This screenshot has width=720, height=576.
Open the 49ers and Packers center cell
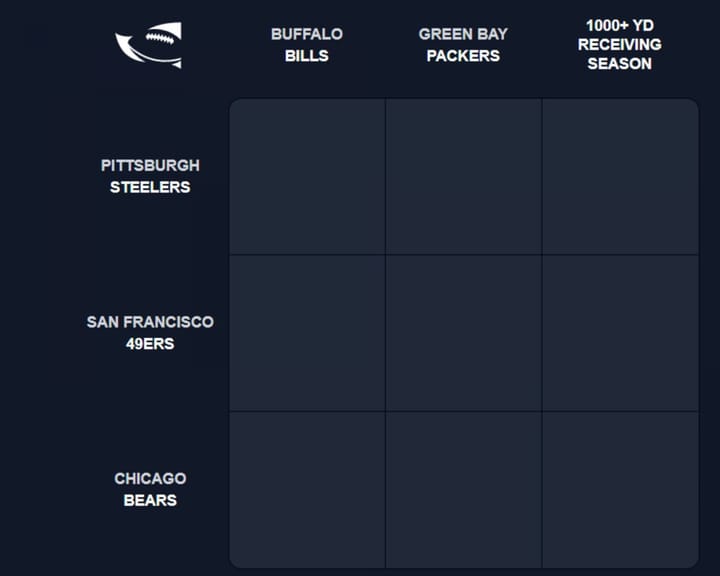[x=463, y=333]
